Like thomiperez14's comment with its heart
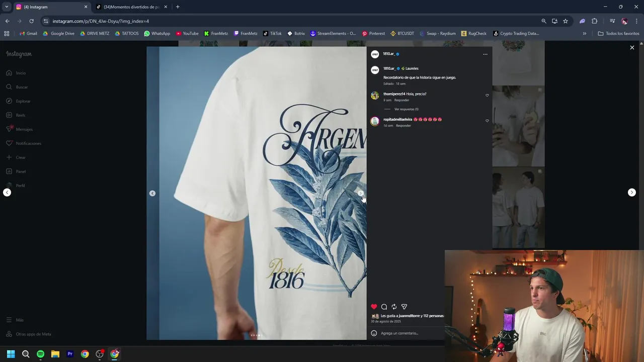This screenshot has width=644, height=362. pyautogui.click(x=487, y=95)
